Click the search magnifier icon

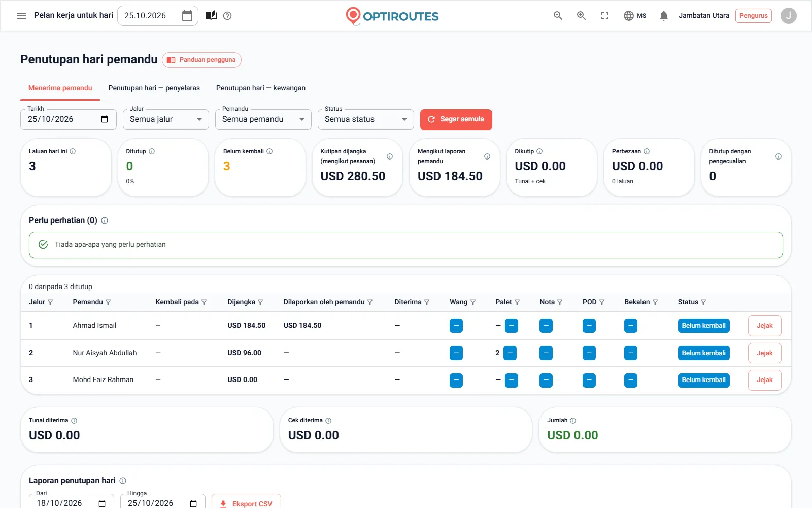tap(558, 16)
